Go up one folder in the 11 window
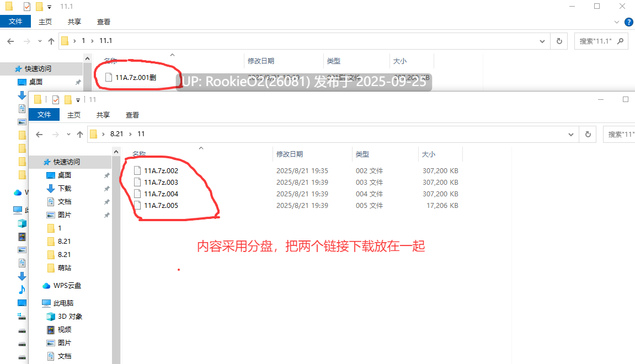This screenshot has width=635, height=364. tap(80, 135)
